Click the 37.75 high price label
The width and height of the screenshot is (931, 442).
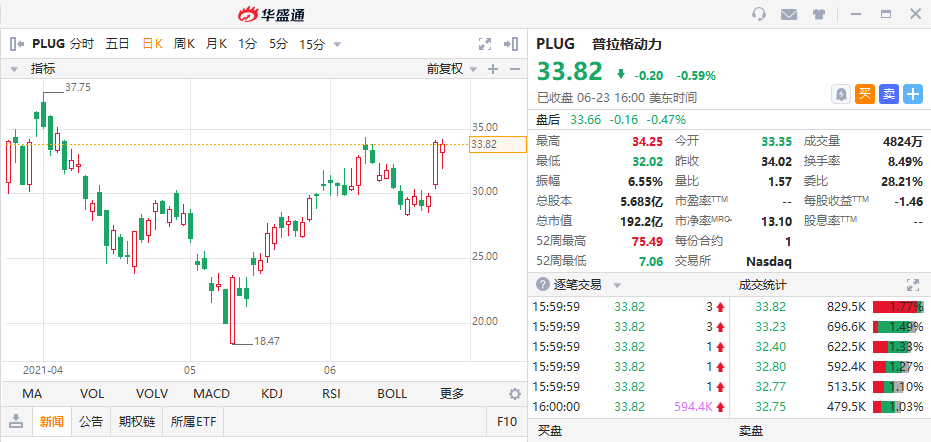[78, 87]
